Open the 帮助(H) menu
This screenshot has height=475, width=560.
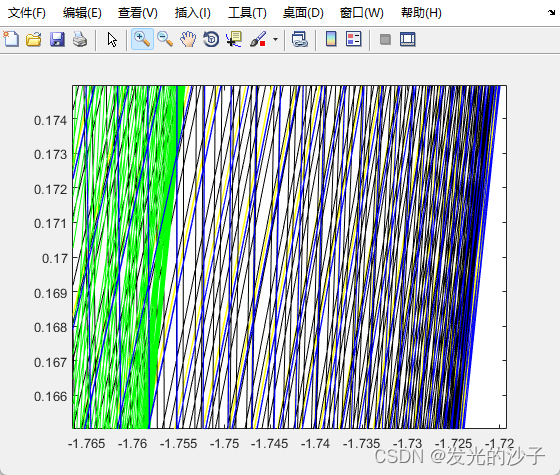(x=421, y=13)
